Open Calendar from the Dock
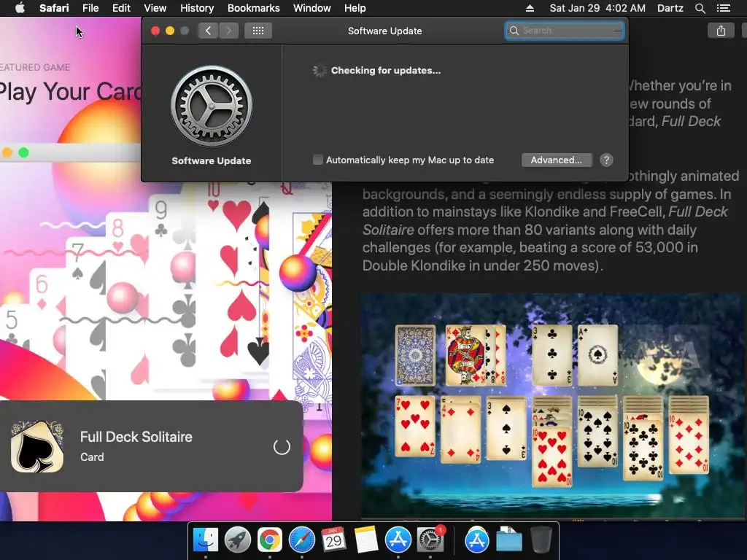The image size is (747, 560). (x=333, y=540)
